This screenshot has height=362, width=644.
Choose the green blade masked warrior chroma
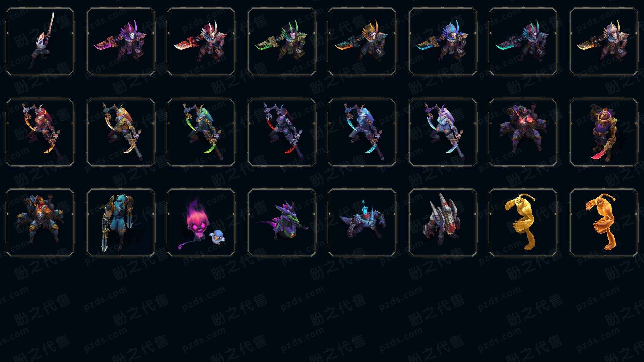pyautogui.click(x=282, y=42)
